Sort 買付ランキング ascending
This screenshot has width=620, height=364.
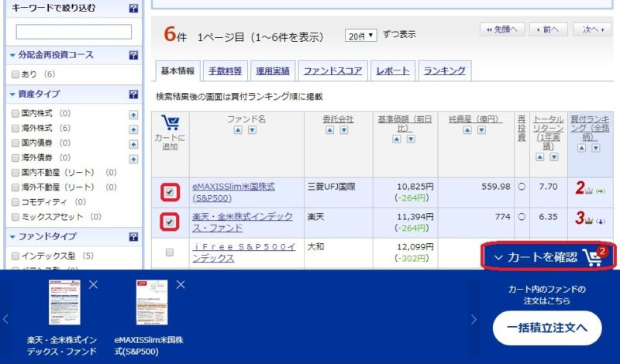(x=582, y=148)
